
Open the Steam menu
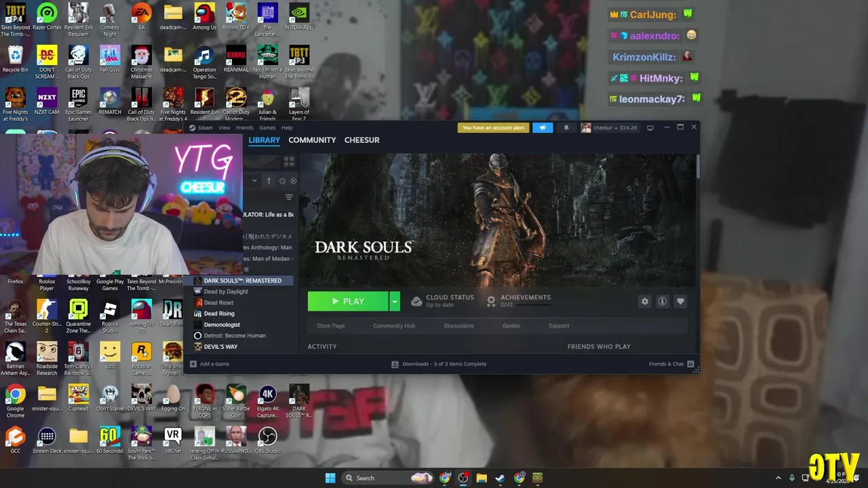[x=205, y=127]
